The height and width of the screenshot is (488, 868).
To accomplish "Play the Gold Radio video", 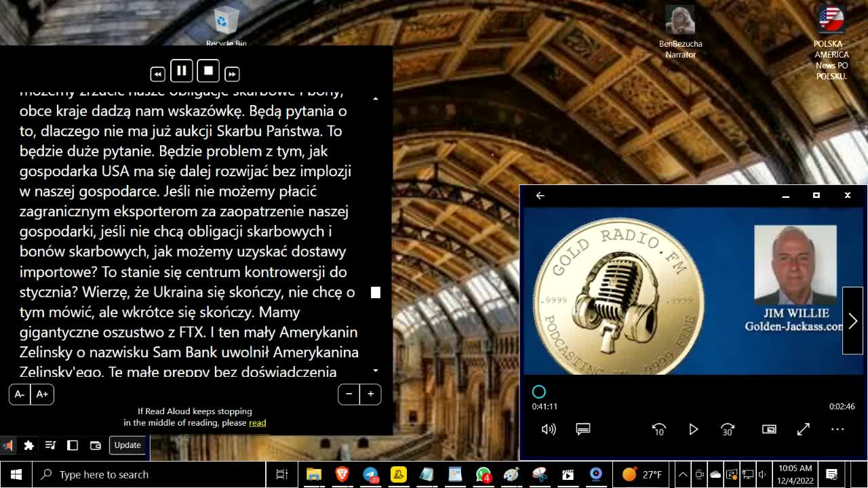I will pyautogui.click(x=693, y=429).
